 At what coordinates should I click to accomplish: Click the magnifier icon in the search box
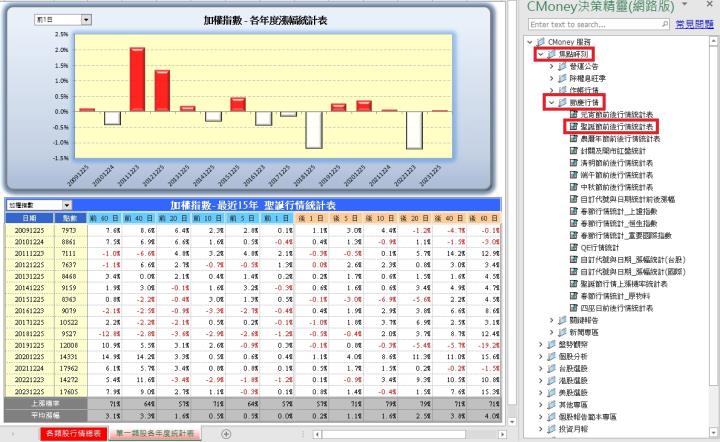pos(665,24)
